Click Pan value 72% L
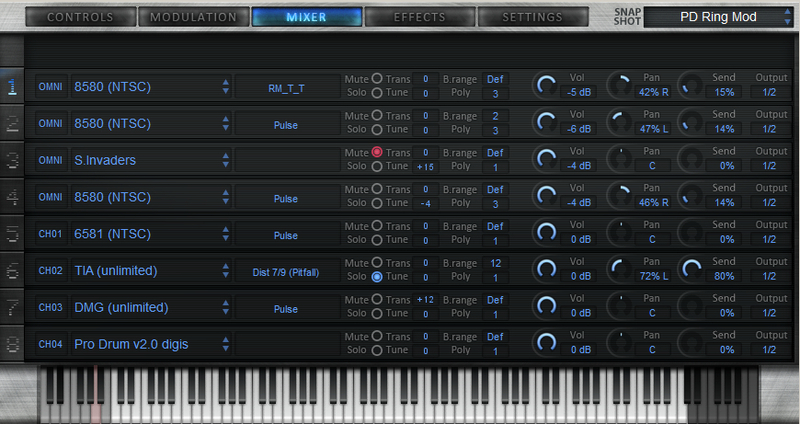Screen dimensions: 800x424 [x=653, y=277]
